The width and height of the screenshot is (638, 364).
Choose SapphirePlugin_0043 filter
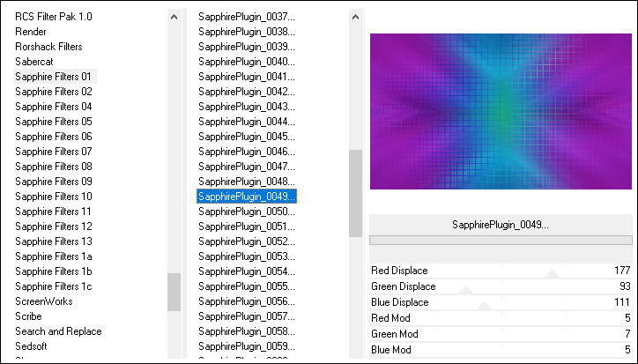click(247, 107)
